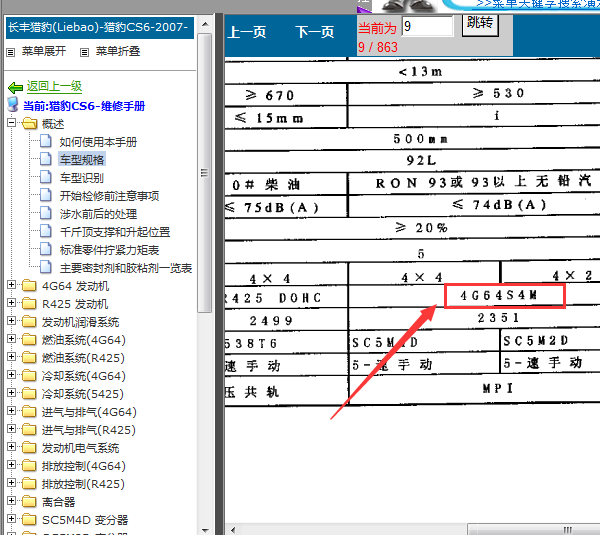Click the sidebar vertical scrollbar thumb
This screenshot has width=600, height=535.
point(205,173)
